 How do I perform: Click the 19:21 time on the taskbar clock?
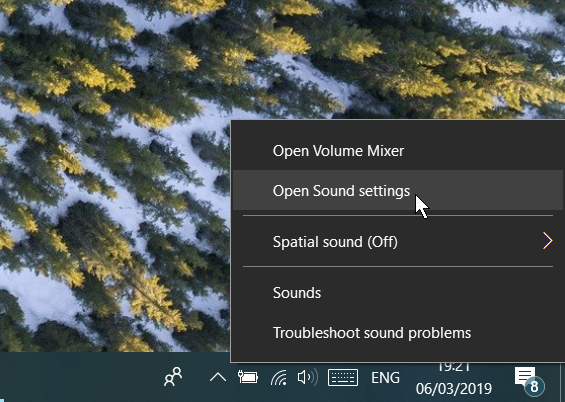(x=454, y=367)
